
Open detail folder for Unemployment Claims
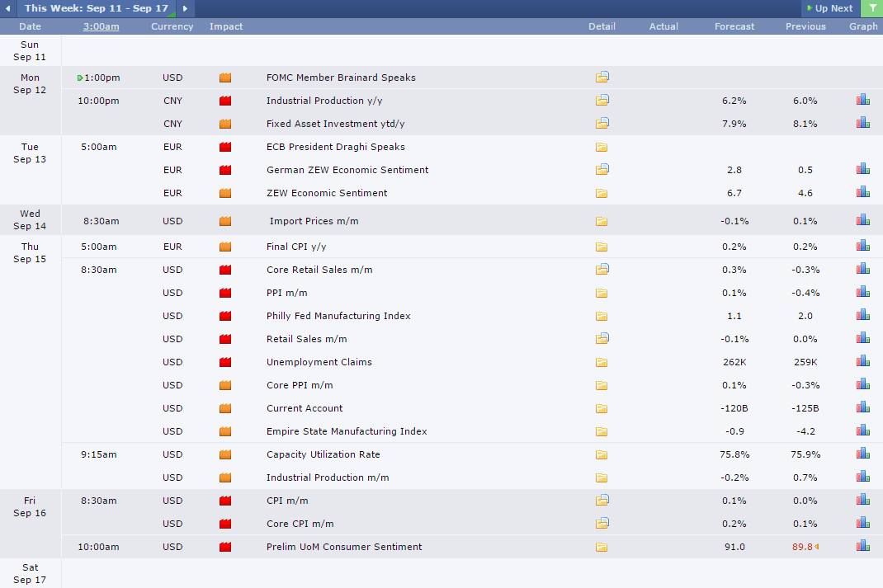[602, 362]
